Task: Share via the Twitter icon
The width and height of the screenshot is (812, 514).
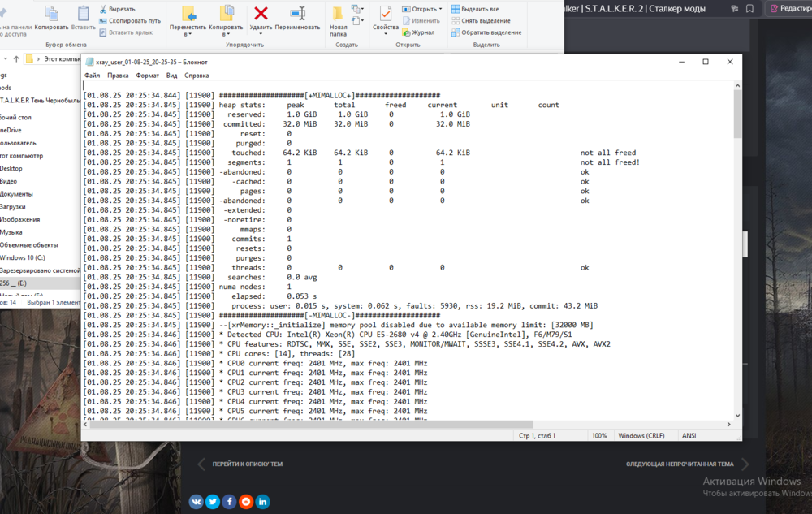Action: [213, 502]
